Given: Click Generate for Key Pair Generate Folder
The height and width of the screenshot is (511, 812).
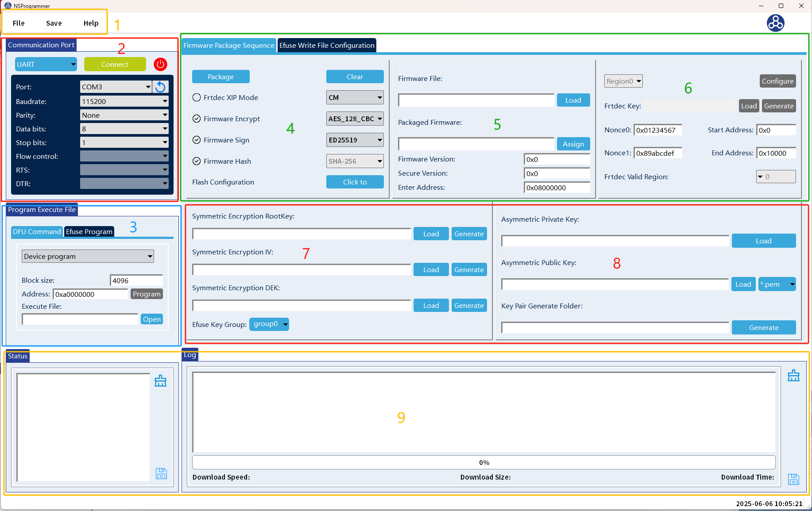Looking at the screenshot, I should coord(764,327).
